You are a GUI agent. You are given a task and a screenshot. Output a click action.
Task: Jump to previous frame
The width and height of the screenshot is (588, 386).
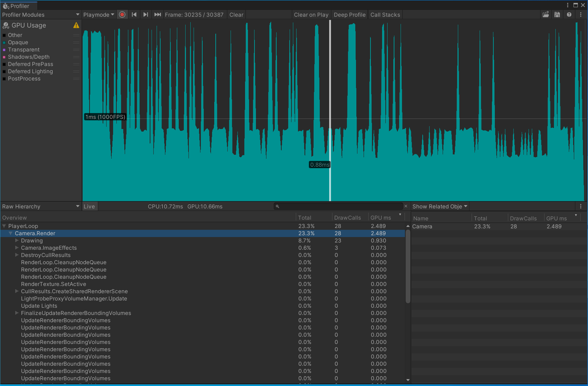pos(134,15)
